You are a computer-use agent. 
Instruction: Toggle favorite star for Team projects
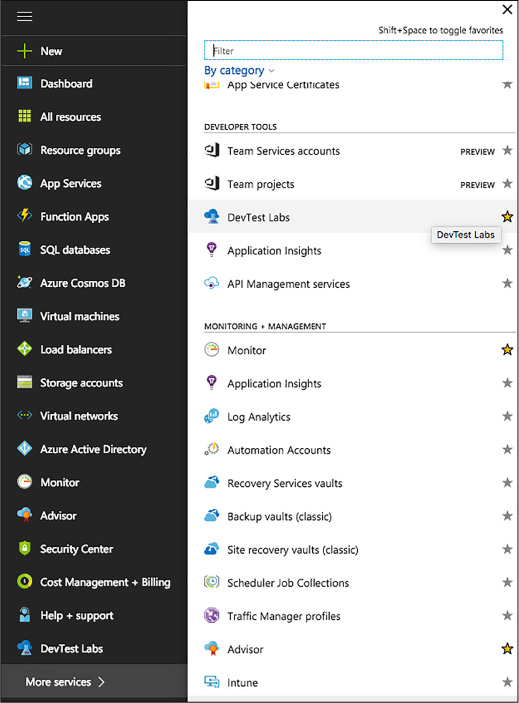tap(507, 184)
